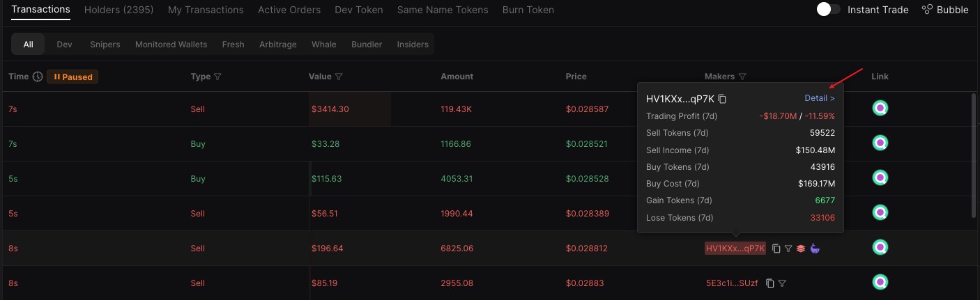Open the Makers column filter

(x=742, y=77)
